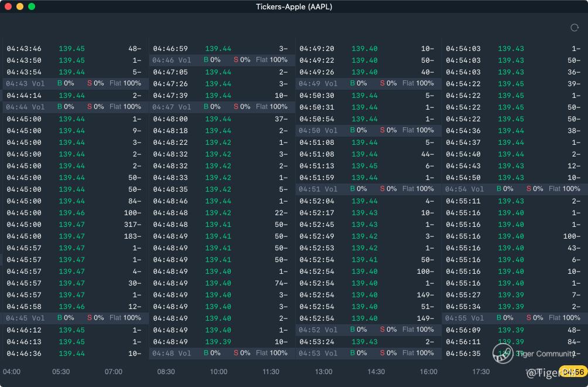
Task: Click the 04:49:20 tick row
Action: 368,49
